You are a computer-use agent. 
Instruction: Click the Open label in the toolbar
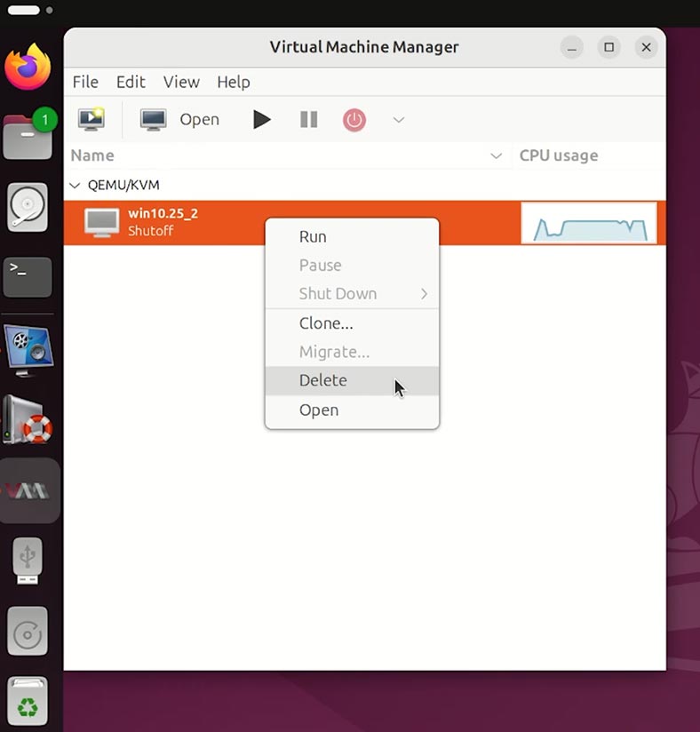[x=199, y=120]
